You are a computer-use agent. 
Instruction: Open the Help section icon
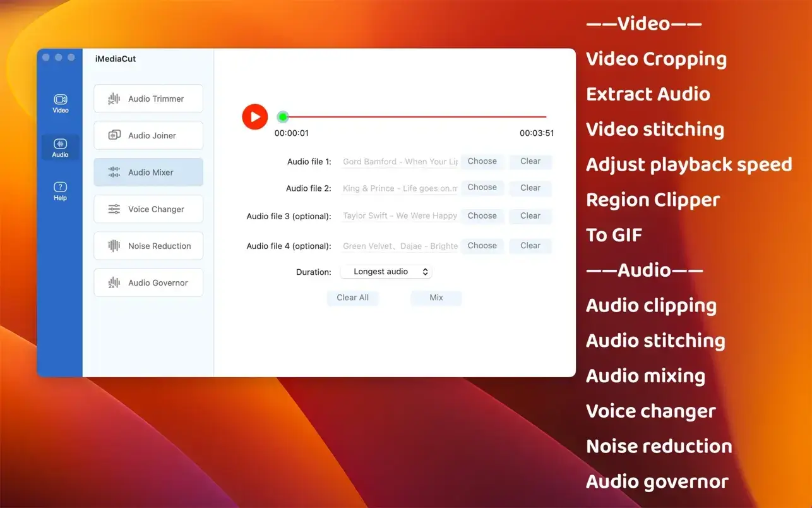coord(60,191)
